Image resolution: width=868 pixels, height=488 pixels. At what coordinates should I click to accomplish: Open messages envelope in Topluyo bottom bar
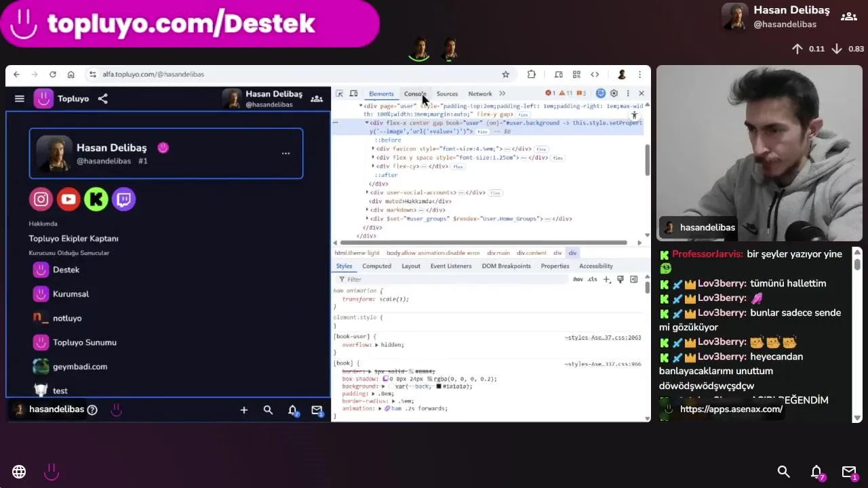[x=317, y=410]
